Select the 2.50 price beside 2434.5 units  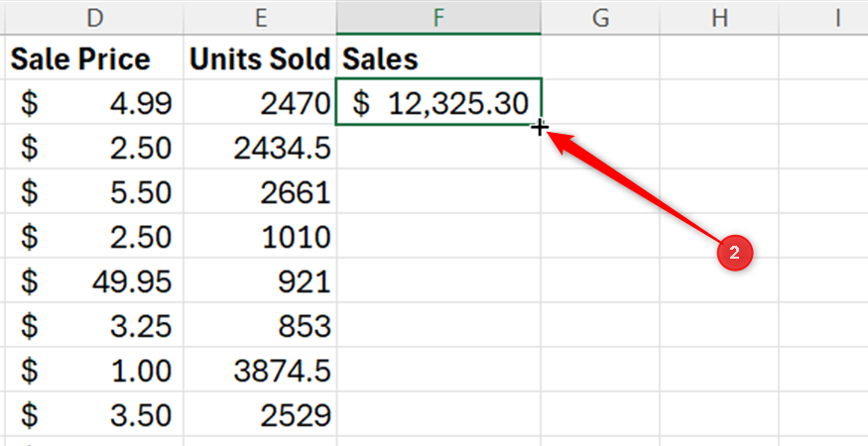pos(94,148)
